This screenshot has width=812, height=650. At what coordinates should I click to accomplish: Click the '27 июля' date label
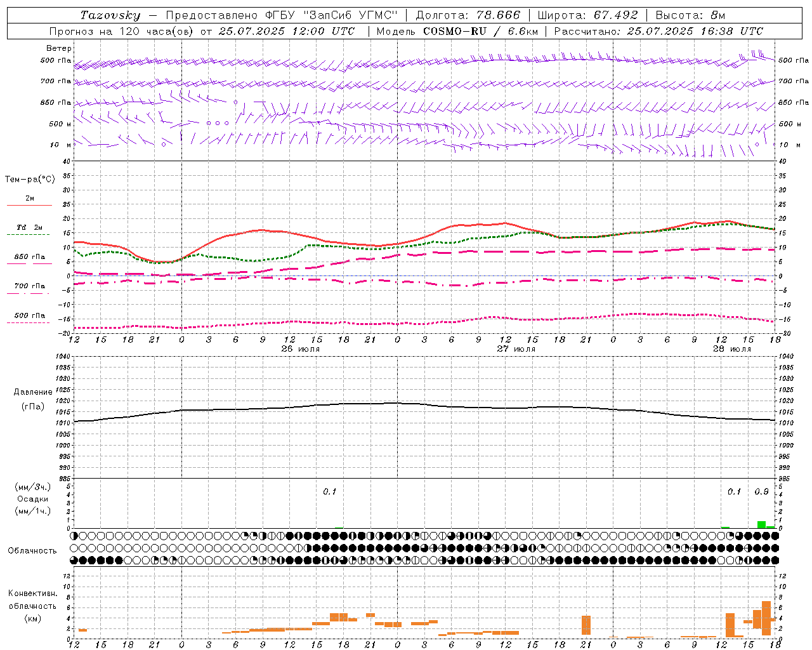pos(516,349)
